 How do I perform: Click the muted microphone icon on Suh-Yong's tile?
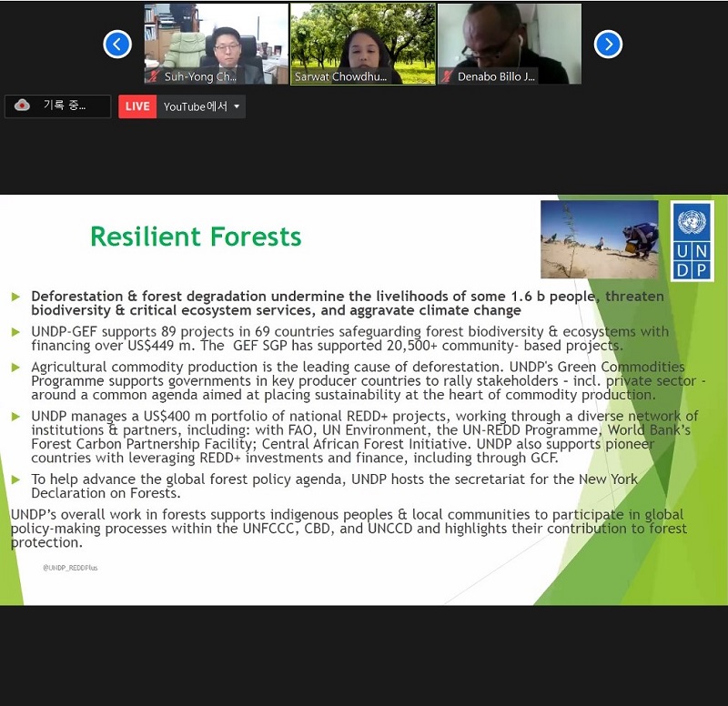tap(153, 76)
